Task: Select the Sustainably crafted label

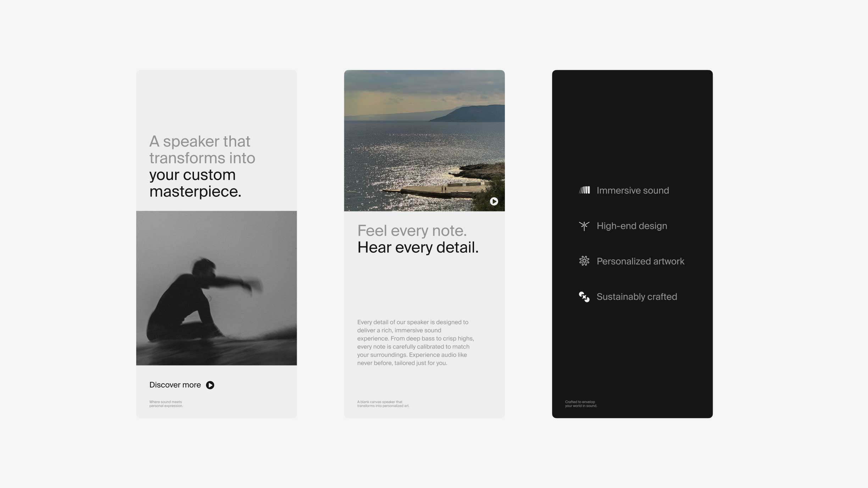Action: [x=636, y=297]
